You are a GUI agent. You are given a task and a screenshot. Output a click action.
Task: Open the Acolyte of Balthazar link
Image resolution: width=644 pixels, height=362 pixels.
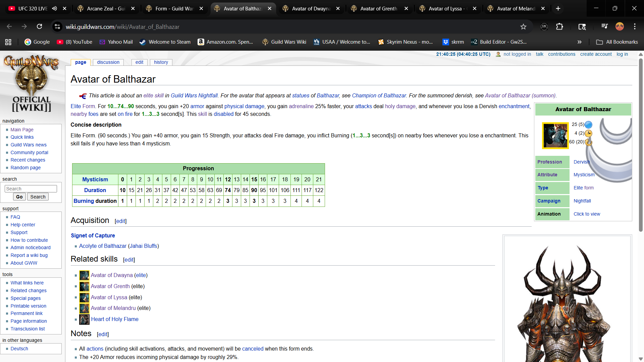coord(103,246)
